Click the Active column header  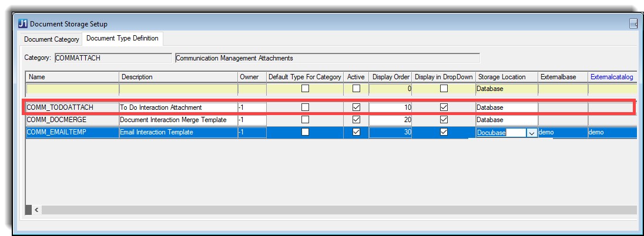356,77
